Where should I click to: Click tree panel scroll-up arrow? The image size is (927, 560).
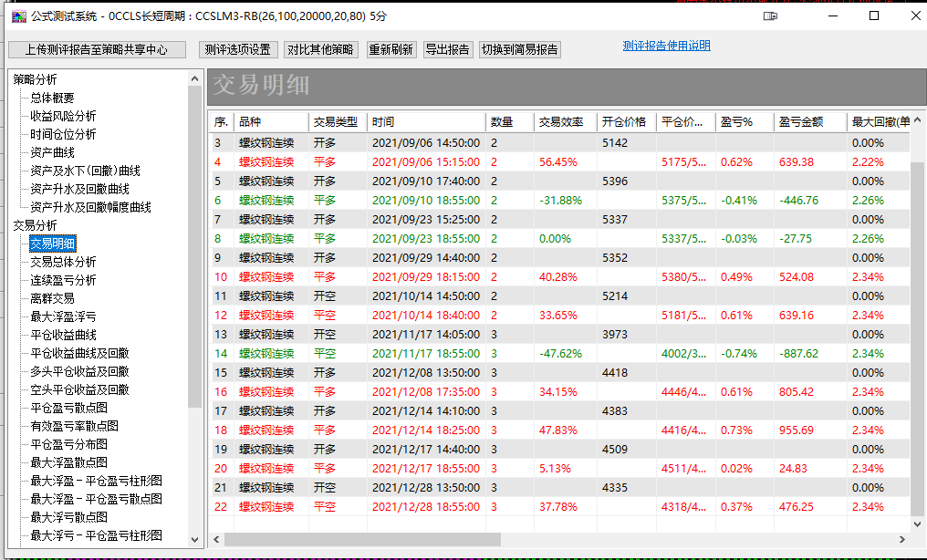point(194,78)
